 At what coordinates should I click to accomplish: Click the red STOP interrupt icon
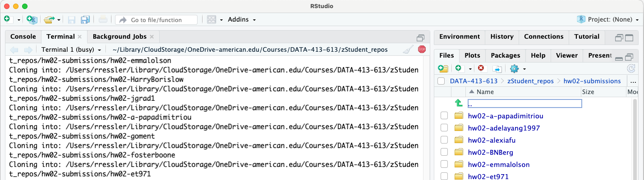point(422,49)
